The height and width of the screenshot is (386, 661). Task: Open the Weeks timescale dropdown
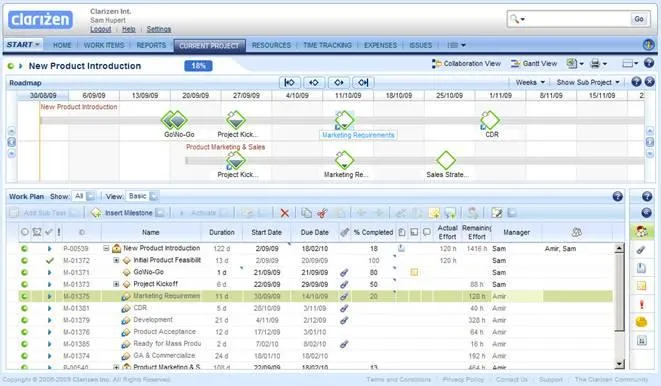coord(530,82)
